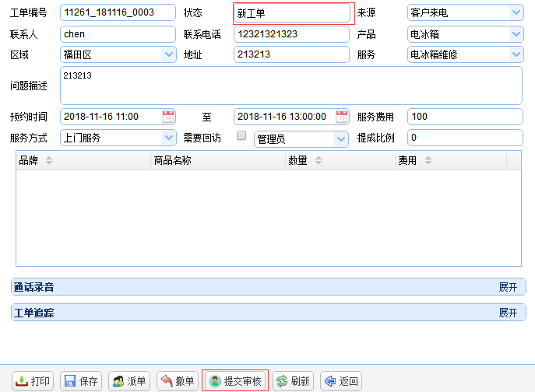Viewport: 535px width, 392px height.
Task: Click the 提成比例 field showing 0
Action: coord(465,138)
